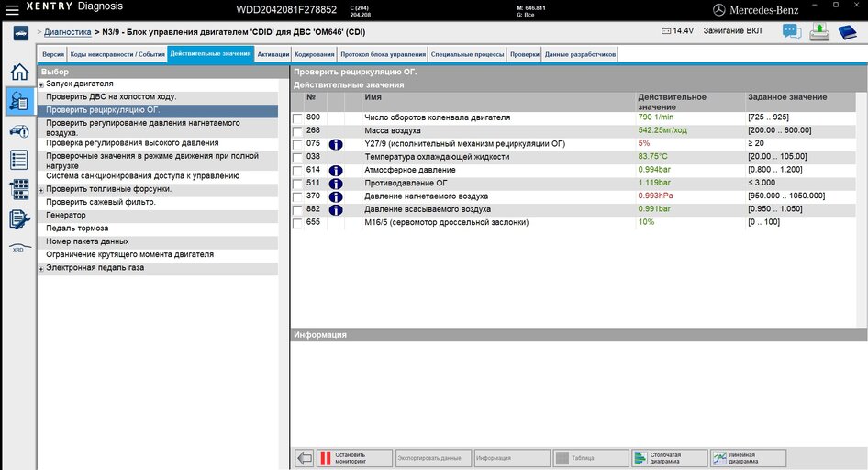Tick checkbox for row 614 Атмосферное давление

tap(298, 171)
